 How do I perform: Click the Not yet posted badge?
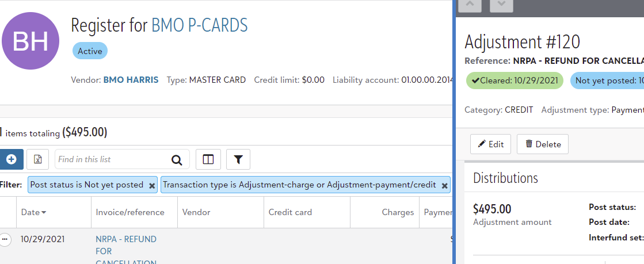pyautogui.click(x=607, y=81)
